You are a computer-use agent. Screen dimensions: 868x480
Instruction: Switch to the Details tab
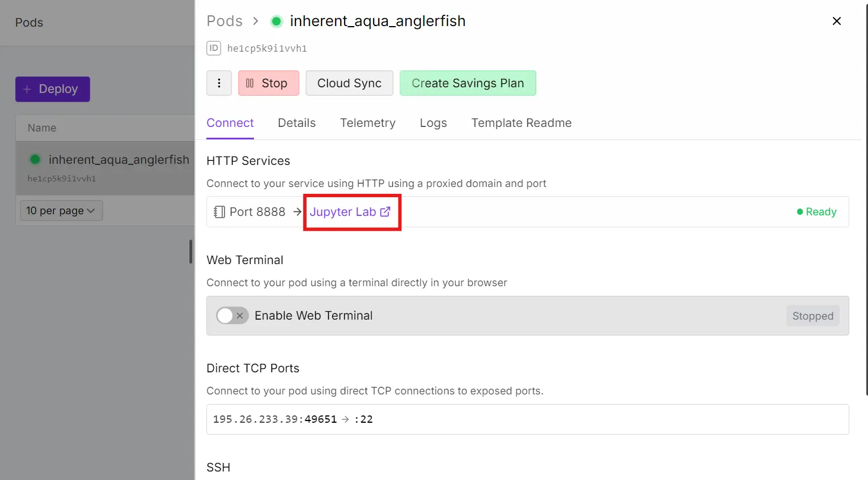click(297, 123)
